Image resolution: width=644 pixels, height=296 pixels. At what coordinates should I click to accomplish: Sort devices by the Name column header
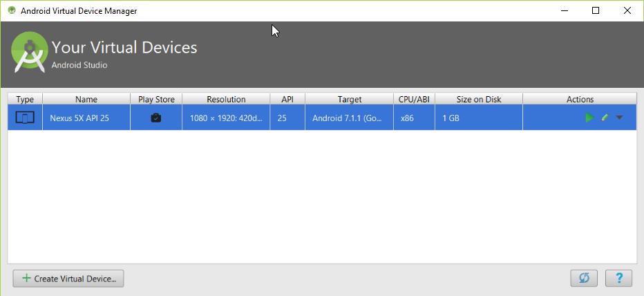click(x=86, y=100)
